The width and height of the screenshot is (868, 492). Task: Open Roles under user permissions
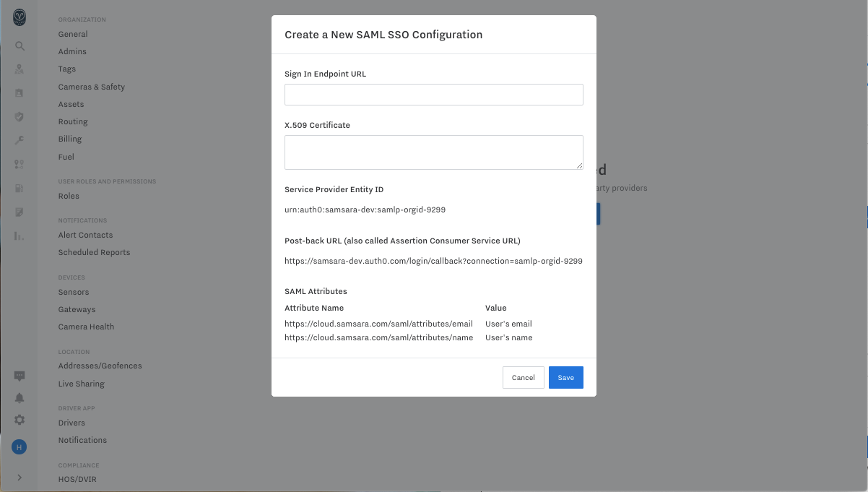tap(69, 196)
